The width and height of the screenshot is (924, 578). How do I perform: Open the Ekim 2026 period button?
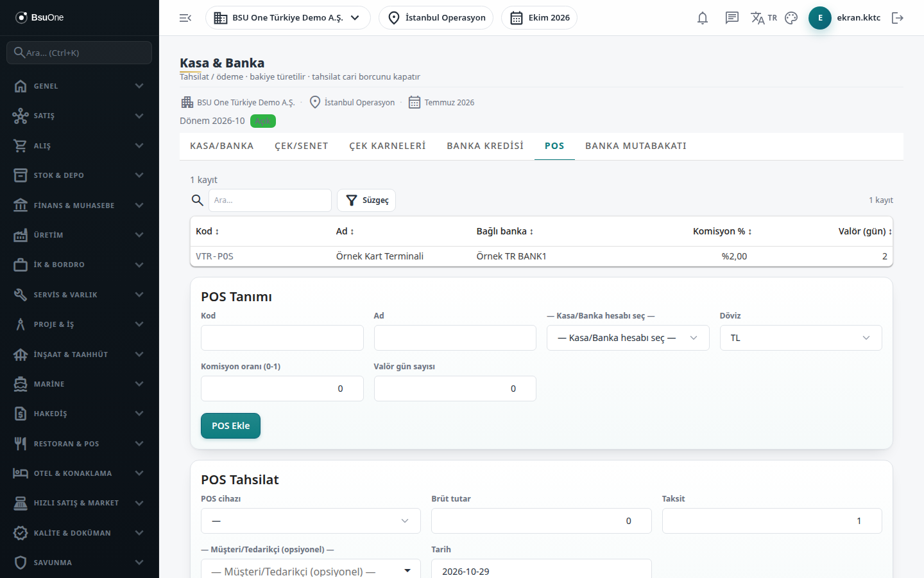pyautogui.click(x=540, y=18)
